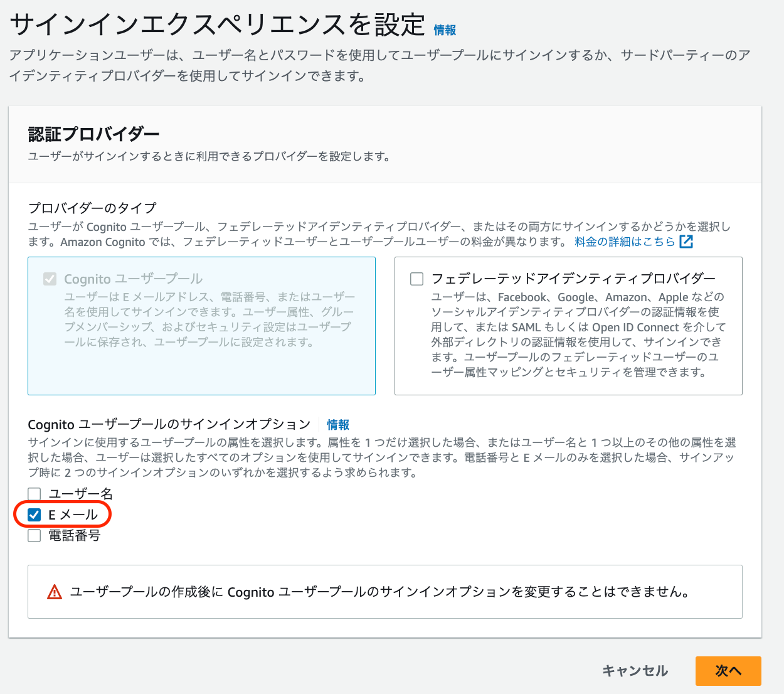The height and width of the screenshot is (694, 784).
Task: Enable the 電話番号 sign-in option
Action: click(x=34, y=535)
